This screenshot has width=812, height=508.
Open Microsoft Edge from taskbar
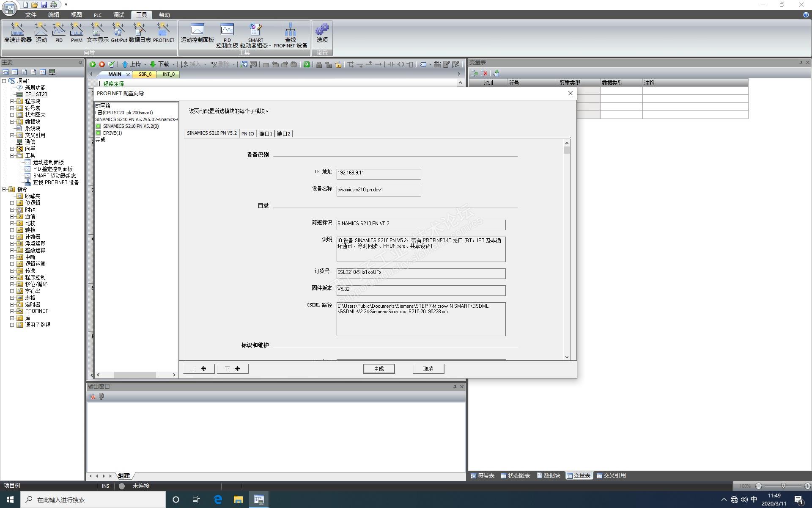tap(218, 500)
